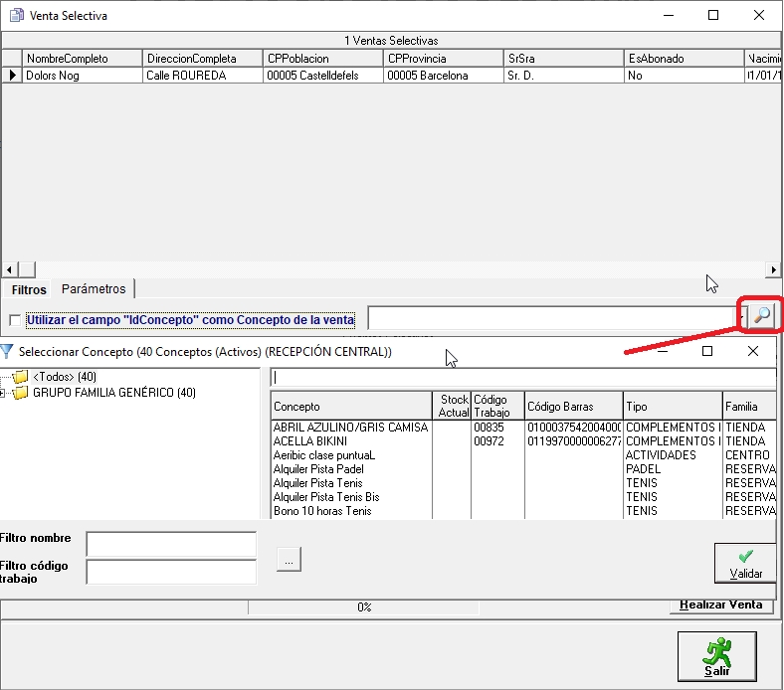Click the EsAbonado column header
The image size is (784, 690).
tap(684, 59)
